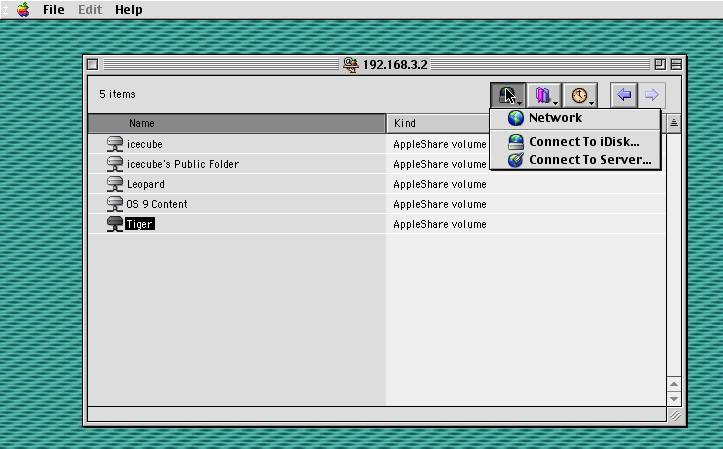
Task: Click the globe icon beside Network
Action: click(516, 118)
